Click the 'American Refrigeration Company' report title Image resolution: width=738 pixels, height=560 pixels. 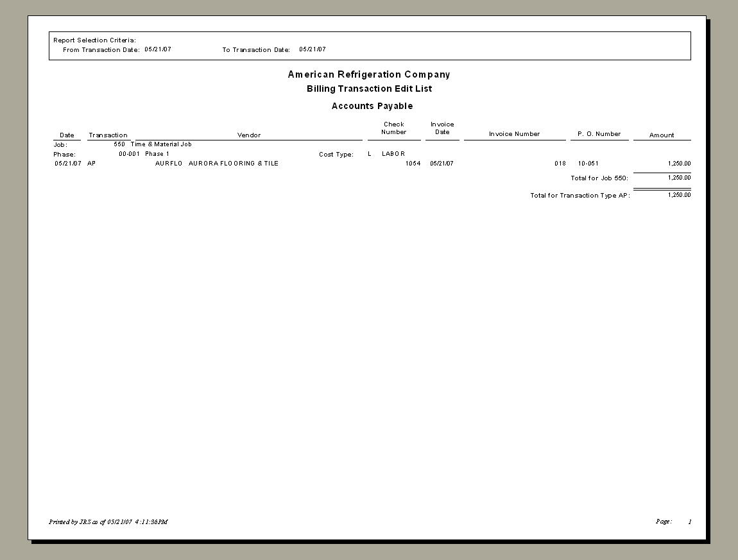[x=369, y=74]
